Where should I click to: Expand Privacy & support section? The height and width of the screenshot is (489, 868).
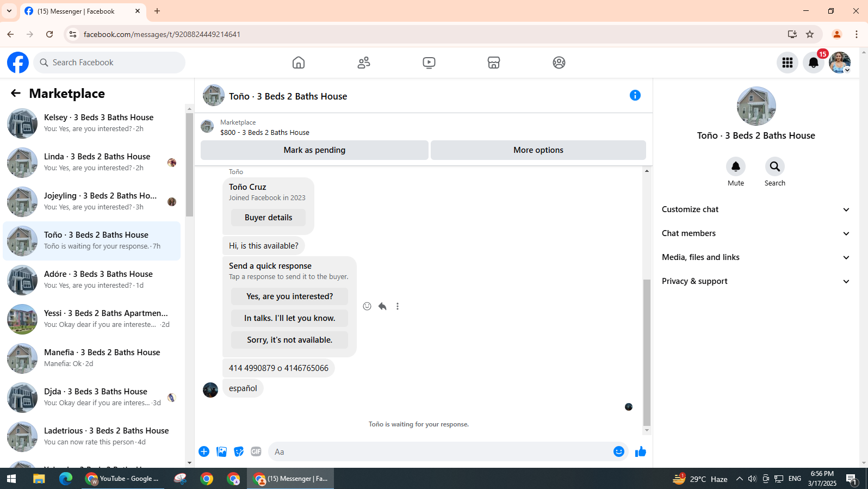pyautogui.click(x=756, y=281)
